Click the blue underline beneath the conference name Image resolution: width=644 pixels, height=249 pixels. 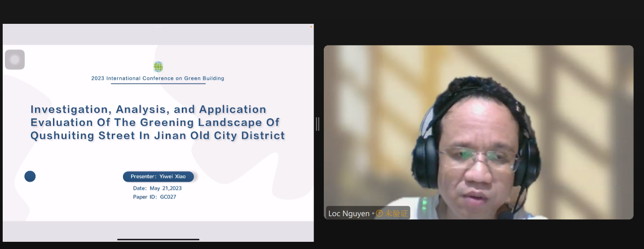(158, 84)
